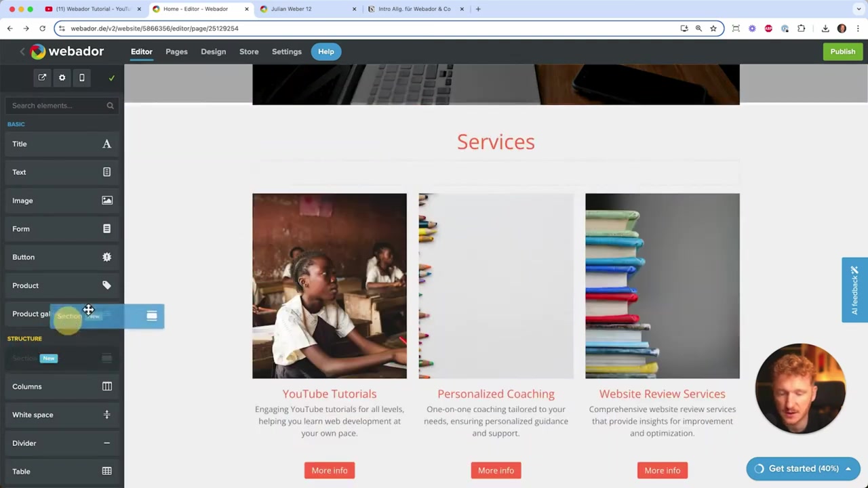The height and width of the screenshot is (488, 868).
Task: Select the Table element icon
Action: [106, 471]
